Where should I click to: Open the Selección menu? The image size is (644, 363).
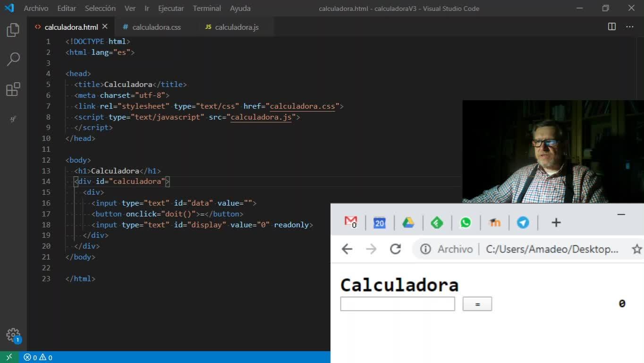point(100,8)
